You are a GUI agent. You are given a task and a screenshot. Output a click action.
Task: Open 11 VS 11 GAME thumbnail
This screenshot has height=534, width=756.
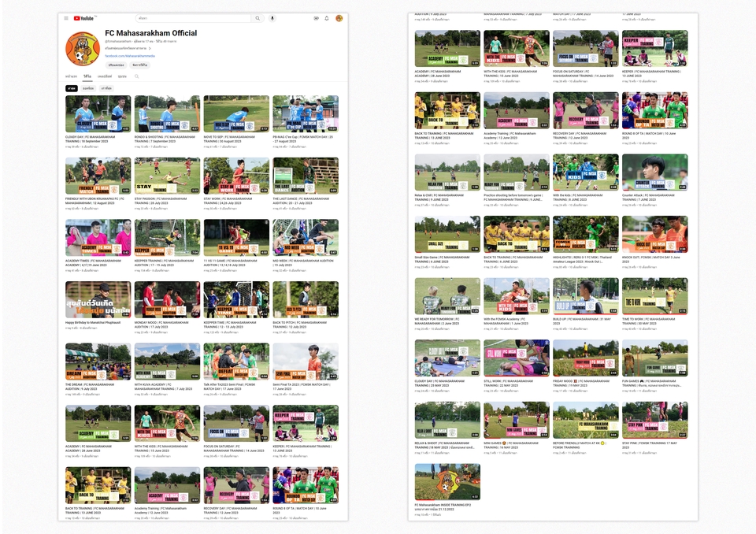pos(236,238)
